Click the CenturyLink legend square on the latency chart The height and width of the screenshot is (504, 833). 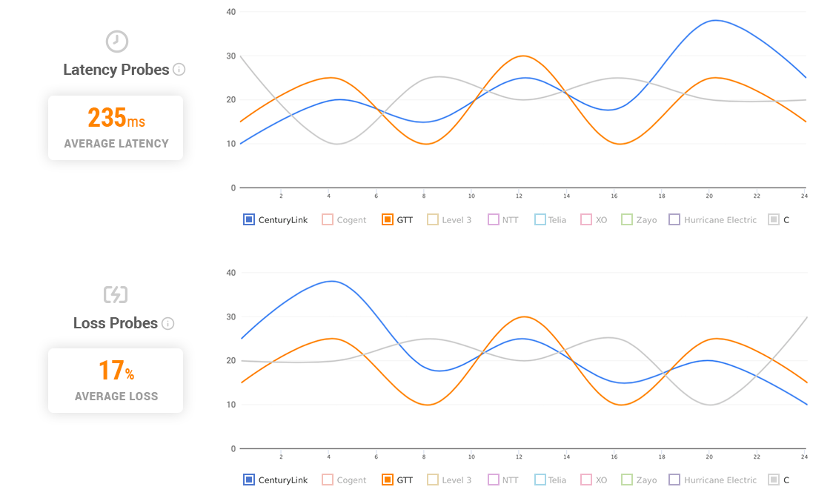pos(248,219)
